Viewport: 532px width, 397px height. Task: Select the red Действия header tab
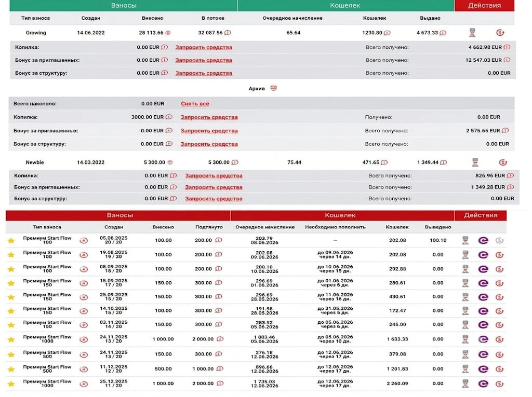[x=484, y=5]
